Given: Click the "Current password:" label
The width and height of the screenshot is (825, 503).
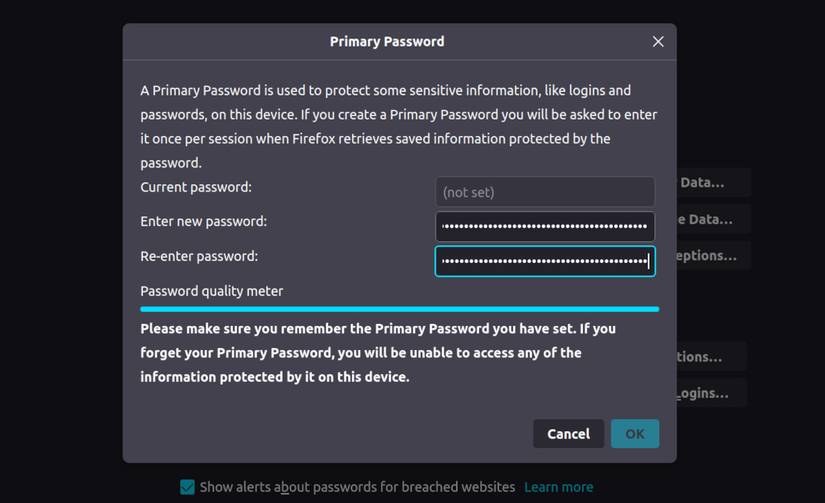Looking at the screenshot, I should [x=196, y=187].
